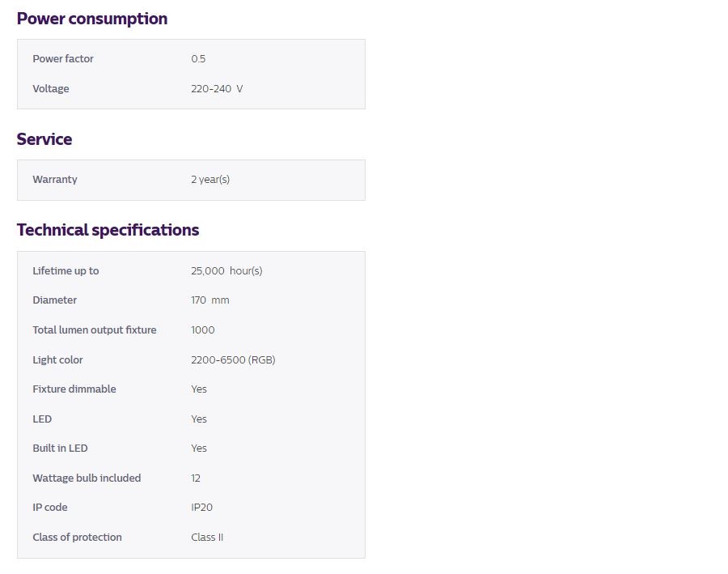The width and height of the screenshot is (728, 574).
Task: Select the Fixture dimmable label
Action: click(x=74, y=389)
